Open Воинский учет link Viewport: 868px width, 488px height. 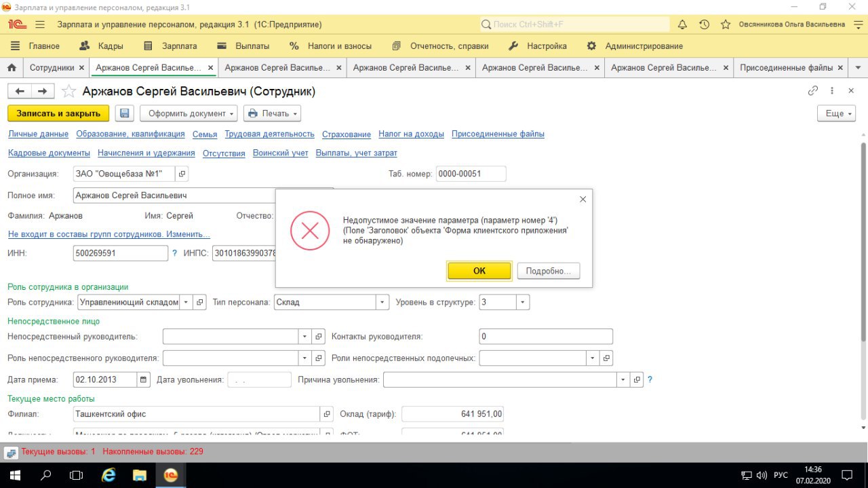281,153
